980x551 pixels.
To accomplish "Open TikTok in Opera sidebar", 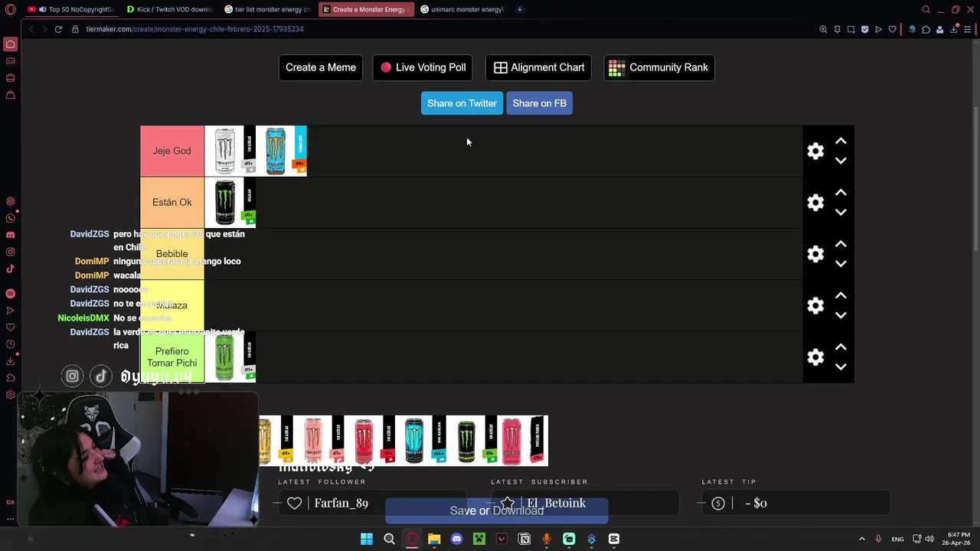I will pyautogui.click(x=10, y=269).
